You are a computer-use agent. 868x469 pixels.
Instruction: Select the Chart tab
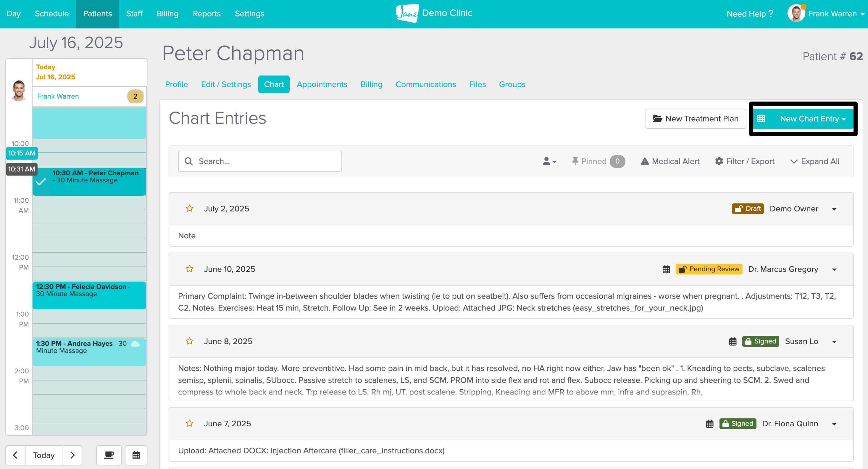(274, 84)
